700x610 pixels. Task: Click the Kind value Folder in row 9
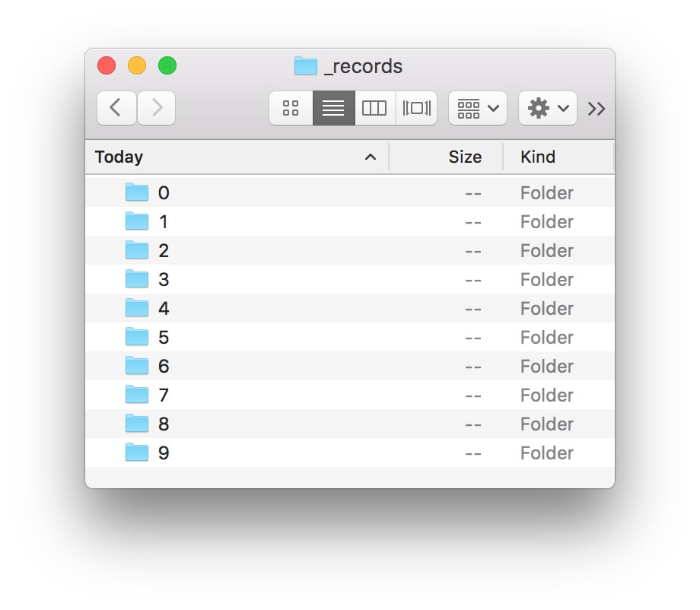pos(547,453)
